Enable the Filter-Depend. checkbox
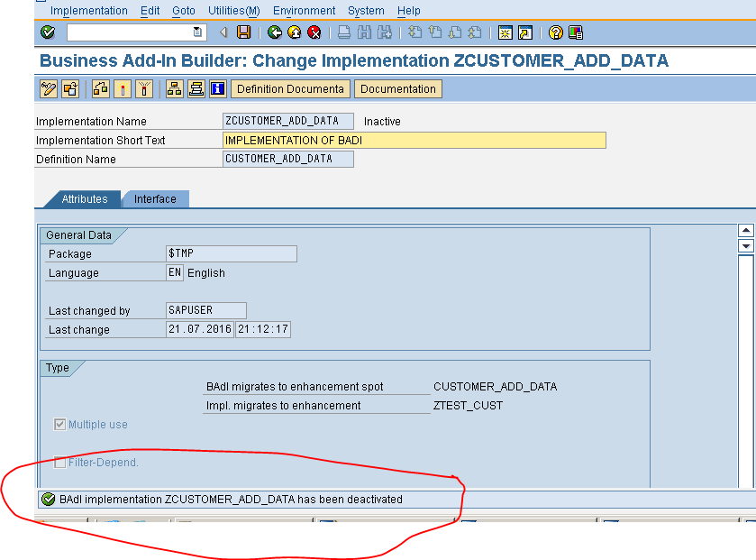Viewport: 756px width, 560px height. pyautogui.click(x=59, y=462)
